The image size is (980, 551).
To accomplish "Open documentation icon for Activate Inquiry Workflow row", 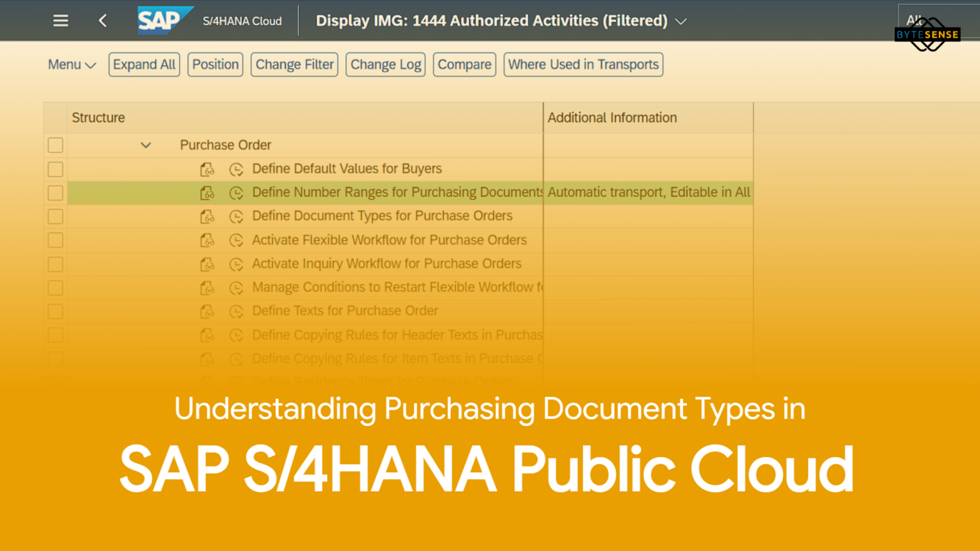I will tap(207, 264).
